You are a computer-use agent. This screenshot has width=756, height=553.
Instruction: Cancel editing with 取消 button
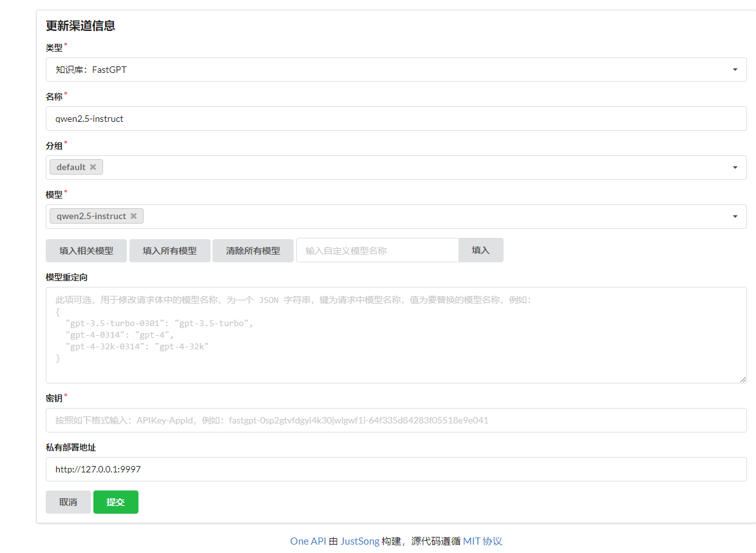[68, 502]
